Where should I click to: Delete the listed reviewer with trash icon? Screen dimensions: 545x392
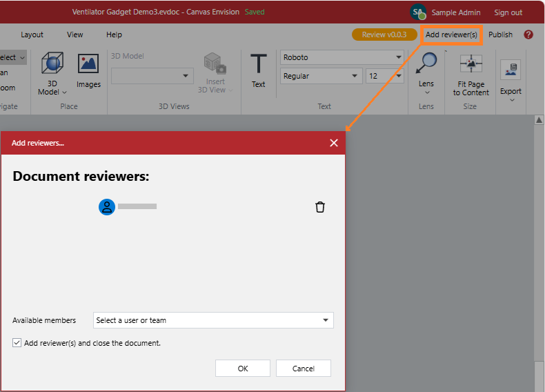(320, 207)
